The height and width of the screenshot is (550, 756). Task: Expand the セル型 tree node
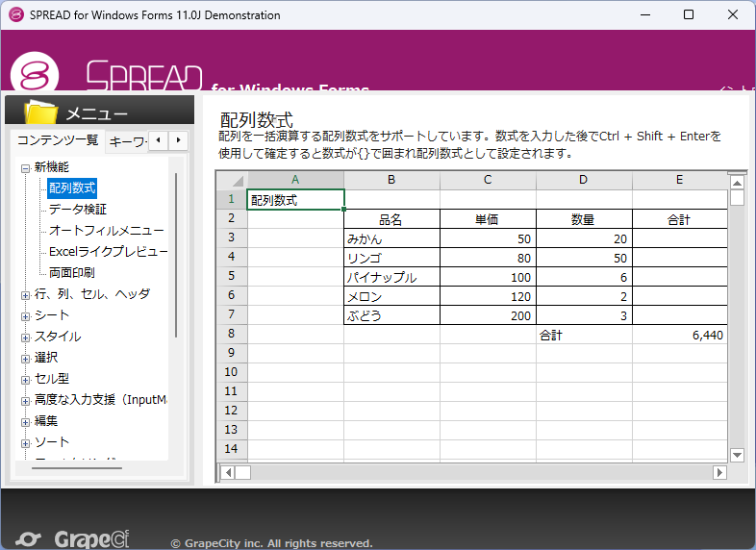26,381
